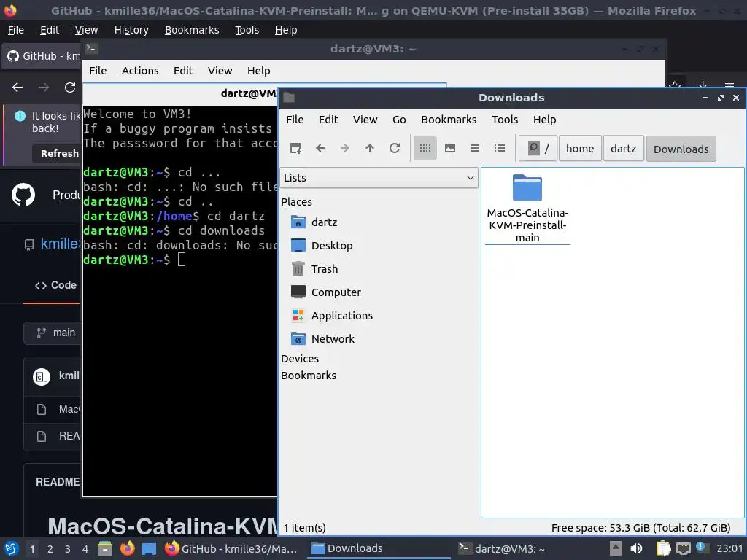Open Help menu in terminal window
The height and width of the screenshot is (560, 747).
click(x=258, y=71)
